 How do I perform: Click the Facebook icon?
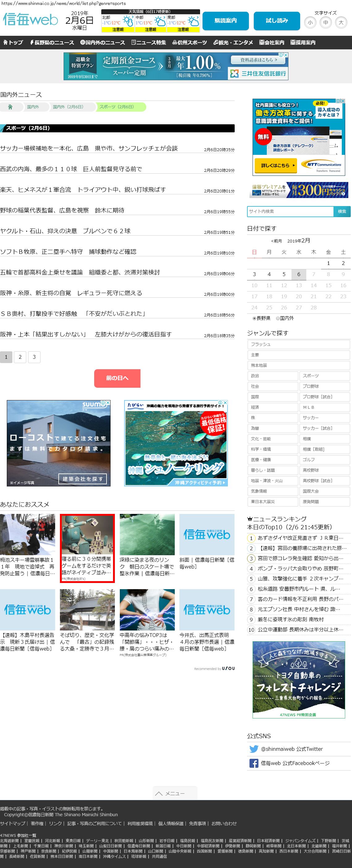click(x=254, y=763)
